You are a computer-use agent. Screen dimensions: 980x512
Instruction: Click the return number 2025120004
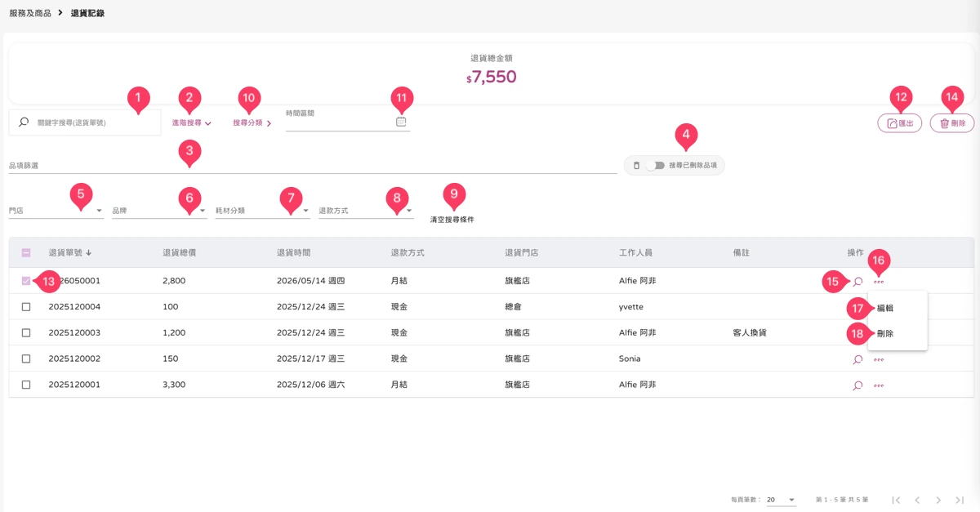(x=74, y=307)
